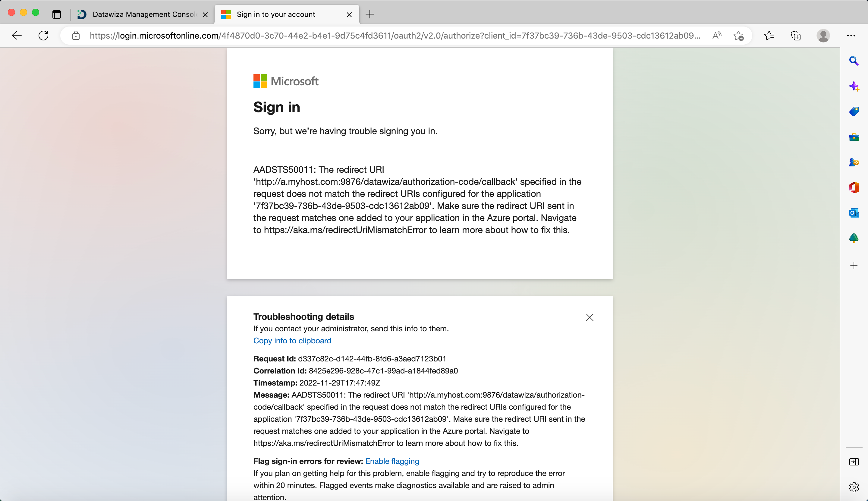Open a new browser tab

(x=370, y=14)
